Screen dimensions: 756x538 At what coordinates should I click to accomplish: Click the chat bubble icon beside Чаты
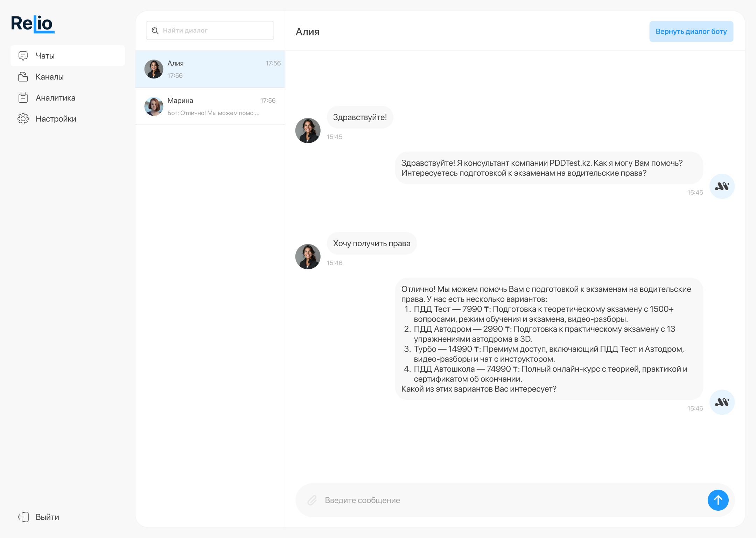coord(23,56)
